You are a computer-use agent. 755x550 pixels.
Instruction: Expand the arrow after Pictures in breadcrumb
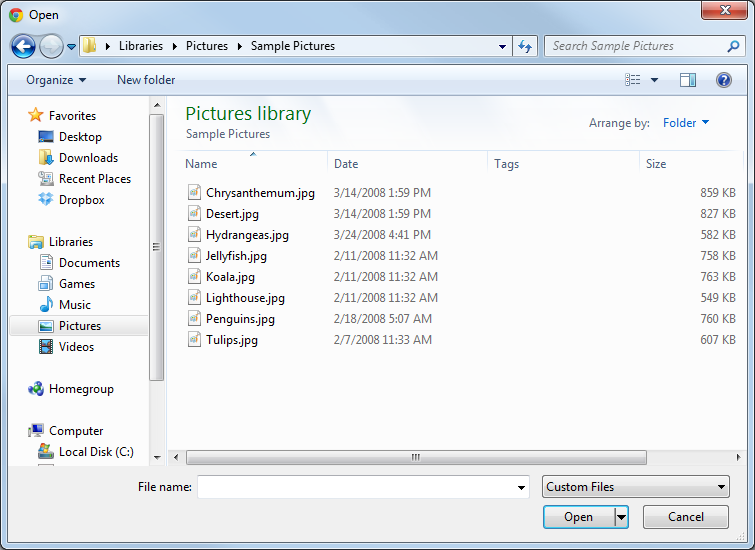[x=239, y=46]
